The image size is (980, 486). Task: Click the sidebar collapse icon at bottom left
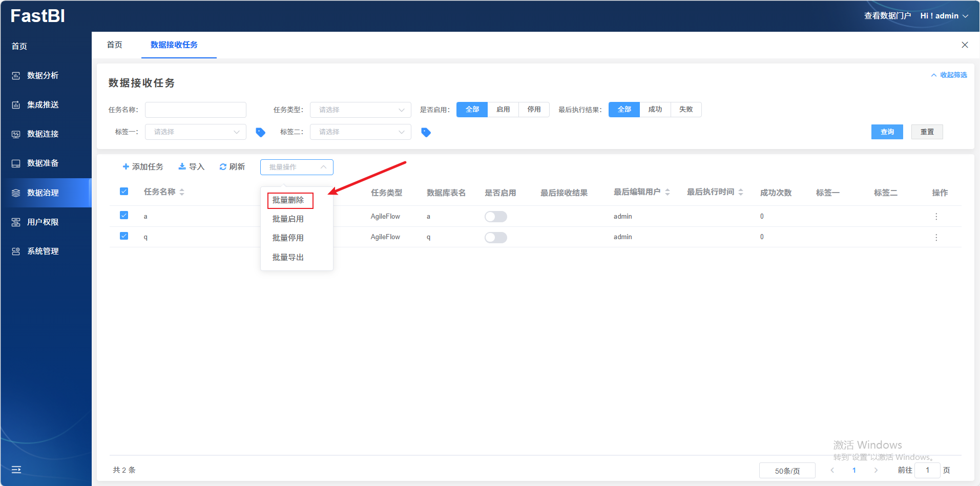[x=16, y=469]
